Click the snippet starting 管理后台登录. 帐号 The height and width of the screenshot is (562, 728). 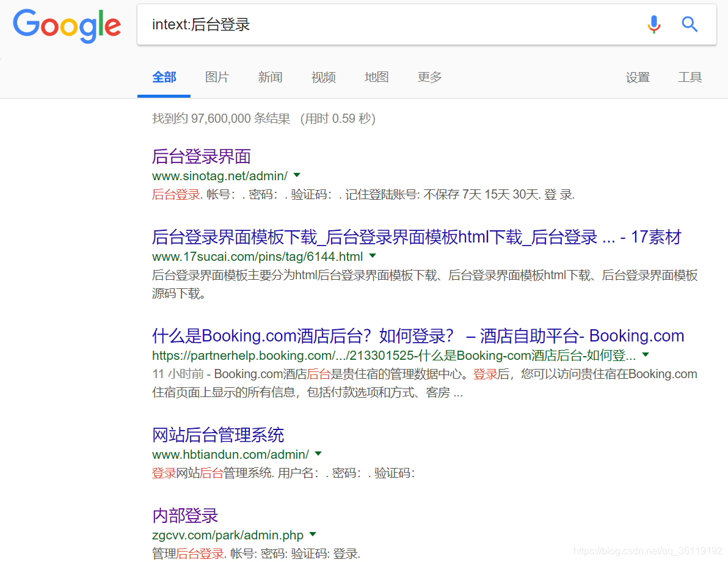[256, 553]
